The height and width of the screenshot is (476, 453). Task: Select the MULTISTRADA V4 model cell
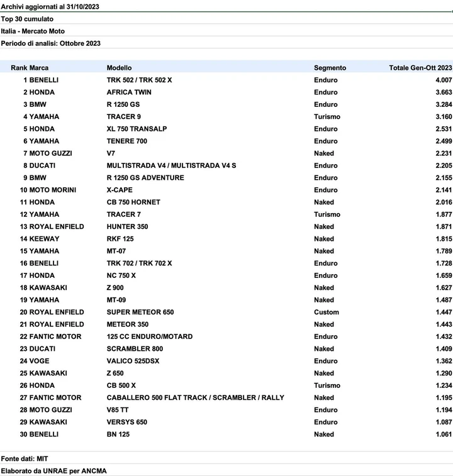171,165
